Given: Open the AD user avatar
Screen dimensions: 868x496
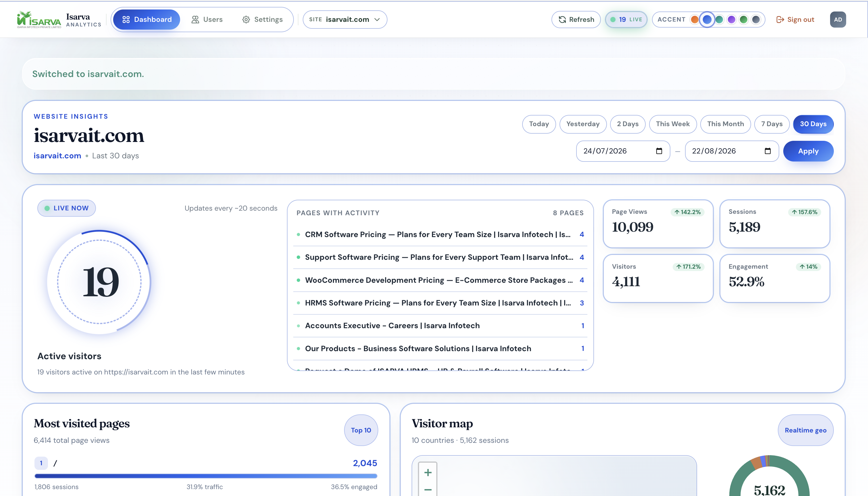Looking at the screenshot, I should (x=838, y=20).
